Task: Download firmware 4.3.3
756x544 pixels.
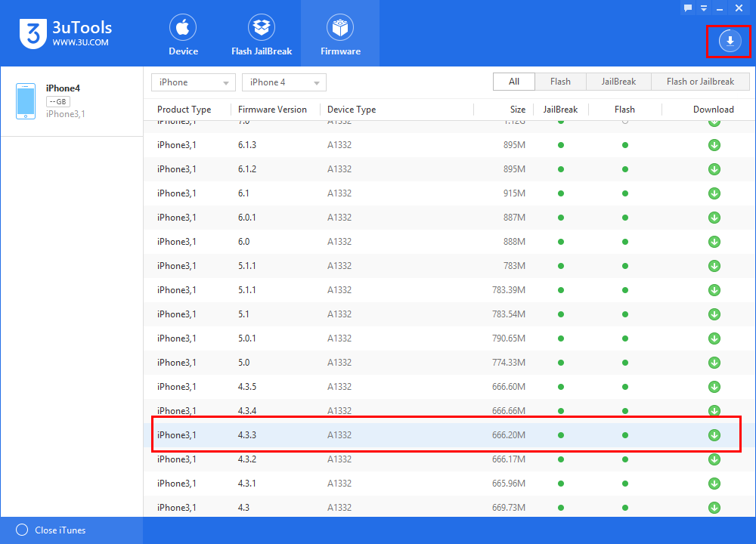Action: point(714,435)
